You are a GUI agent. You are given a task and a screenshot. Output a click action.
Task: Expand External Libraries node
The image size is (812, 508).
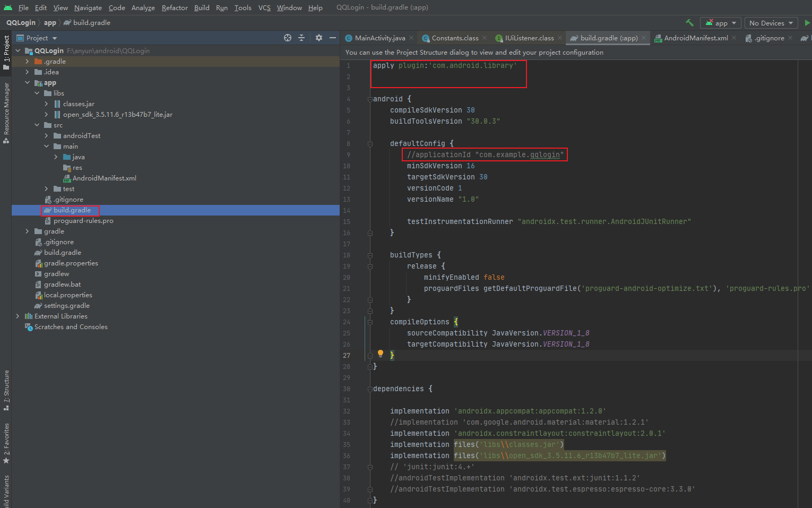[x=18, y=316]
